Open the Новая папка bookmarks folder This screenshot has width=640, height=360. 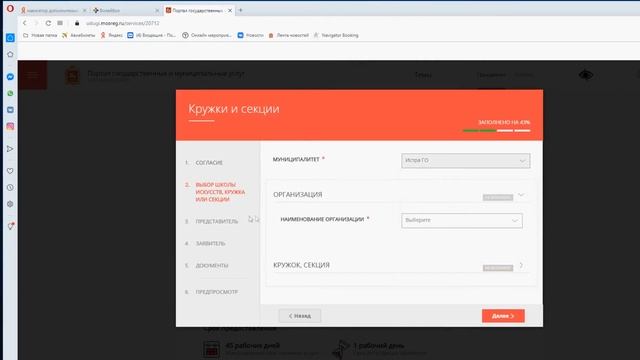[x=40, y=36]
